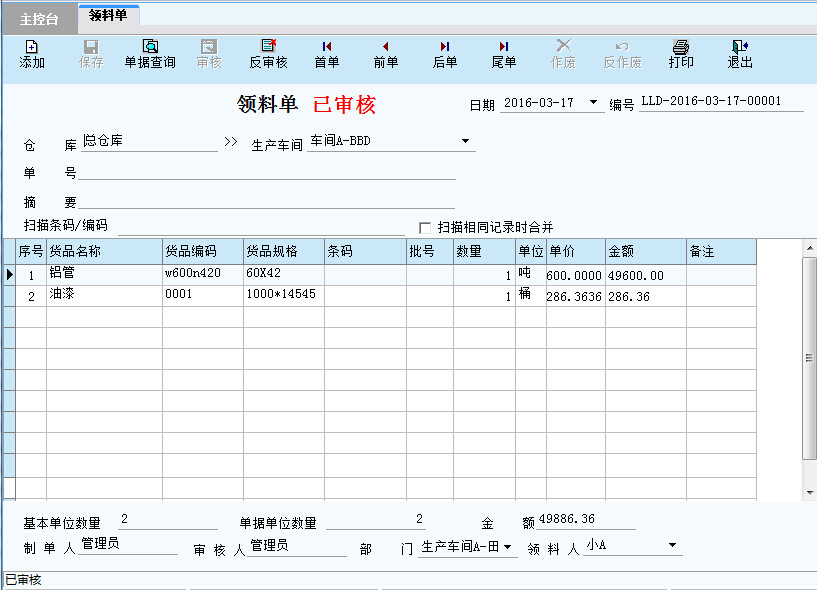817x590 pixels.
Task: Click the 单价 column header
Action: point(576,251)
